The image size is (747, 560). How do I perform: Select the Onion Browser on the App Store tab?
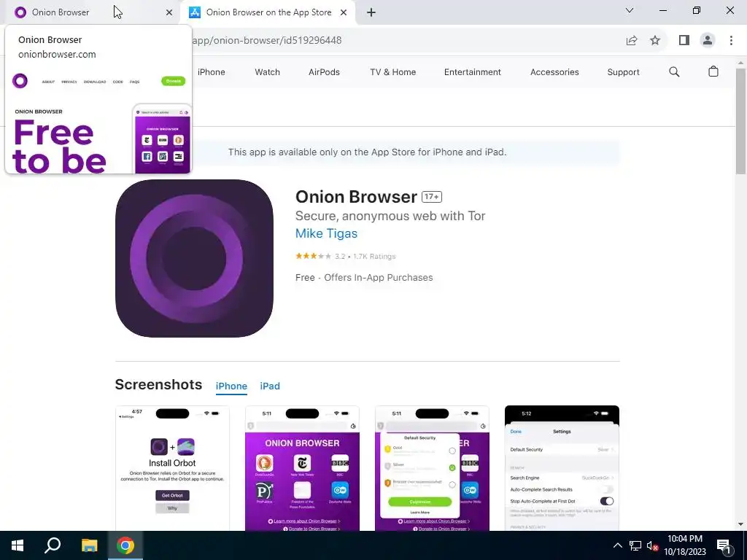tap(267, 12)
